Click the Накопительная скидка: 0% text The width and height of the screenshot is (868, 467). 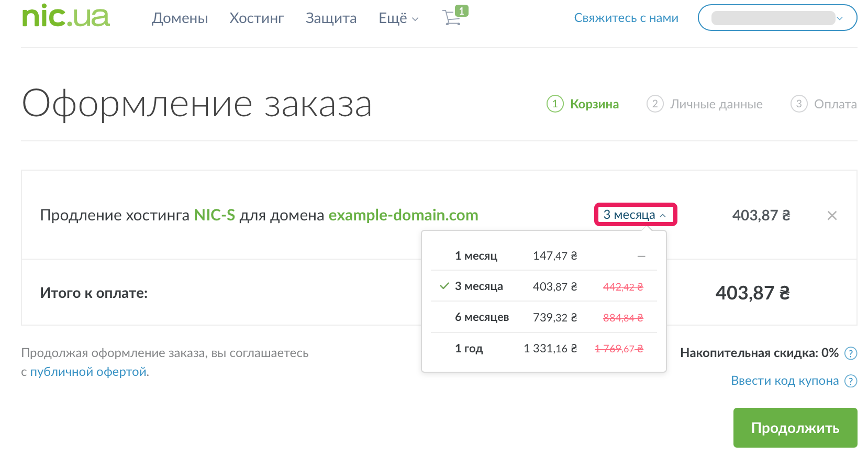point(759,353)
